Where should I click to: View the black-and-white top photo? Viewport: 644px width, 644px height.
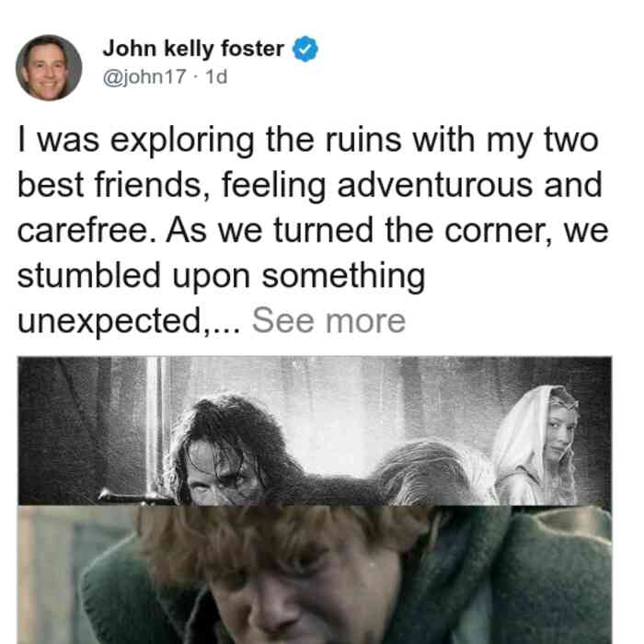pyautogui.click(x=315, y=431)
